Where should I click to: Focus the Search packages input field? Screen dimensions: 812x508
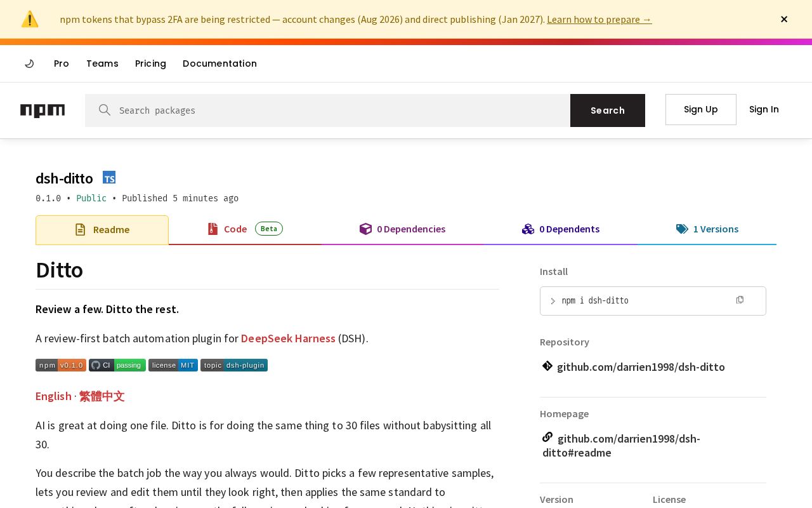(327, 110)
